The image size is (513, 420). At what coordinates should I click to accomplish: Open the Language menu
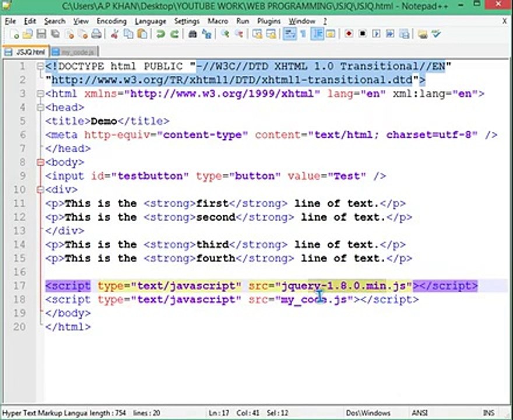[150, 21]
